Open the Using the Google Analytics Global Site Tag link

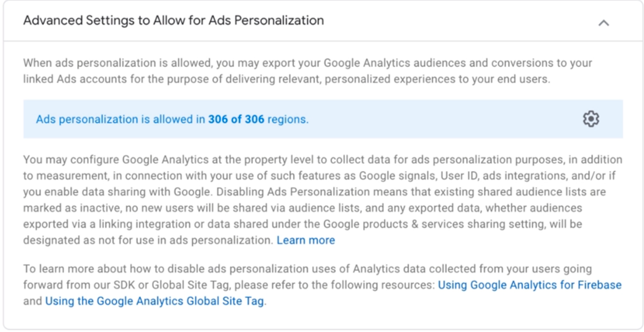pyautogui.click(x=154, y=301)
